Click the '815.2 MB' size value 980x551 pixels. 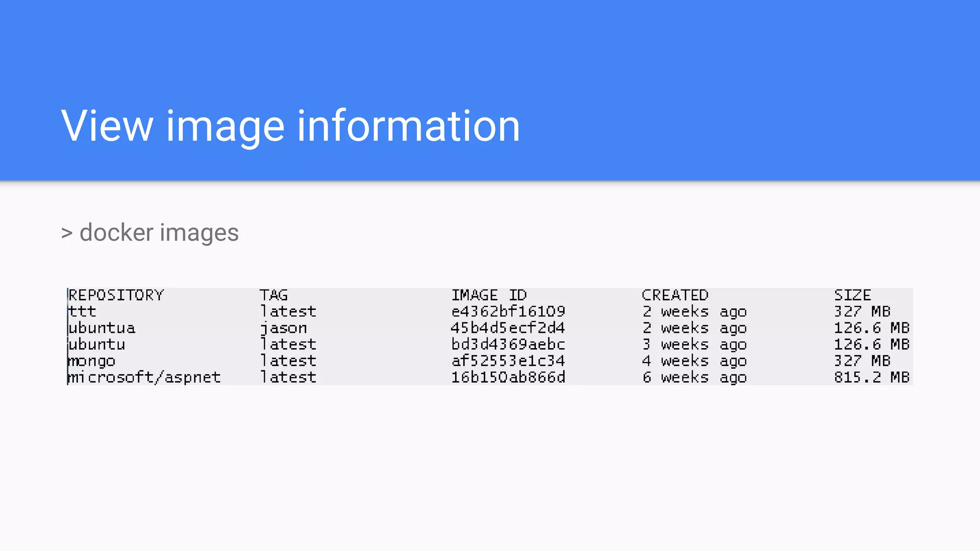coord(872,377)
